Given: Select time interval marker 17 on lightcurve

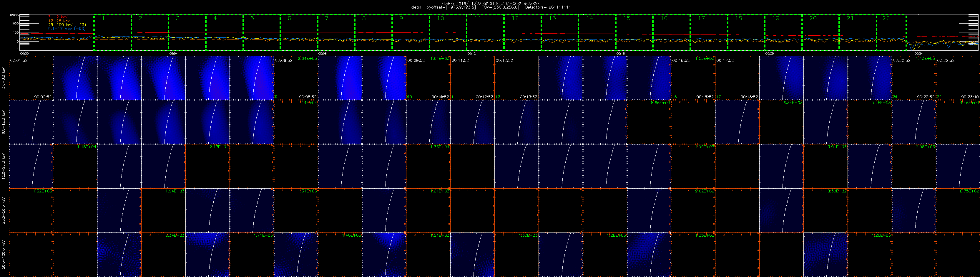Looking at the screenshot, I should point(701,18).
